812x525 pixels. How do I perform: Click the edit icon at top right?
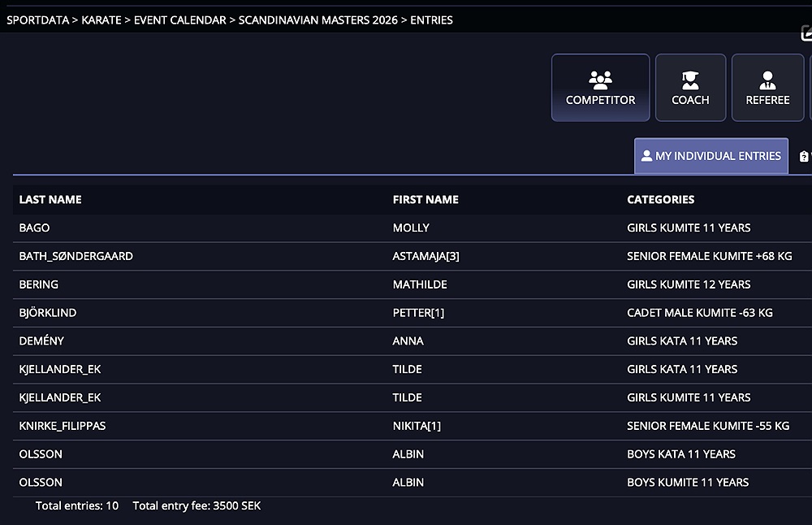(806, 34)
